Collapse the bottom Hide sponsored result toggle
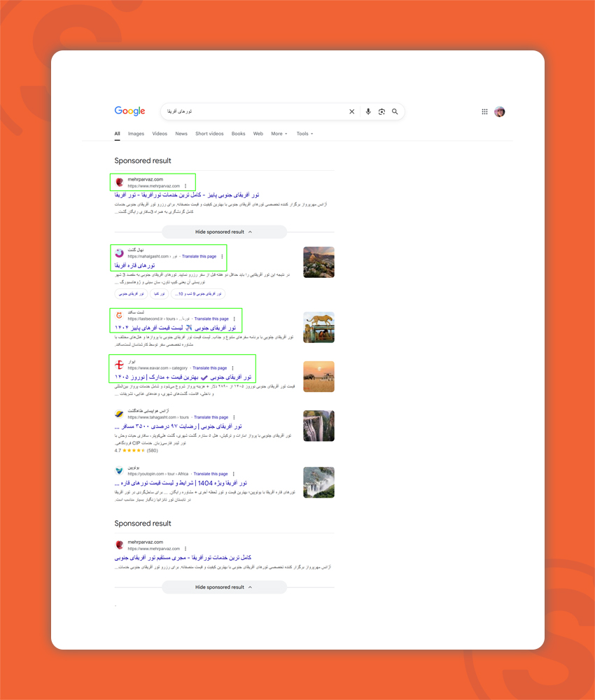 coord(224,587)
